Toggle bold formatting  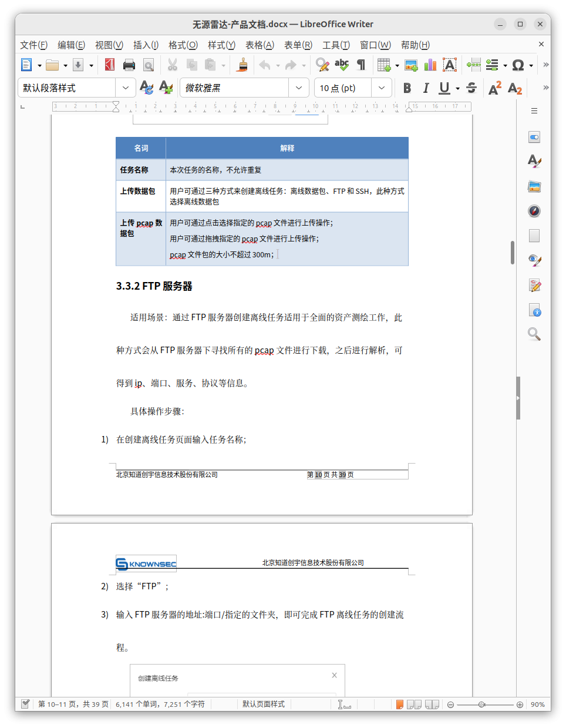[407, 88]
